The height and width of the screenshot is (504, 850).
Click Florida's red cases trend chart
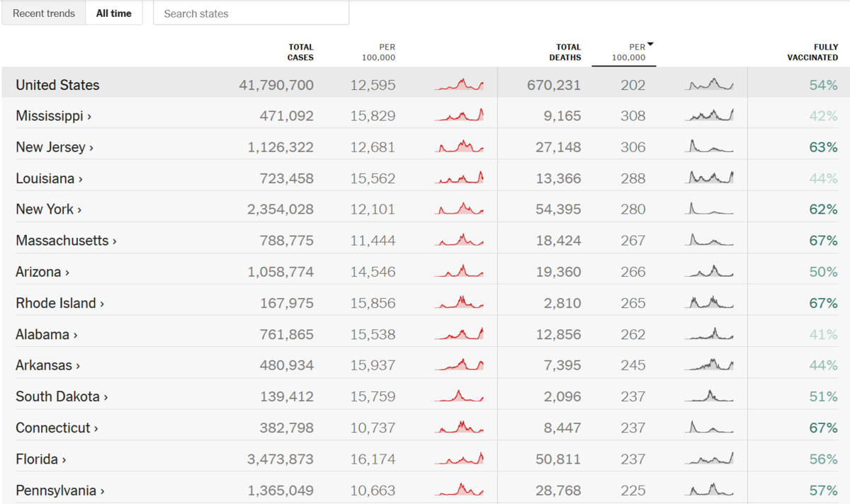click(459, 459)
